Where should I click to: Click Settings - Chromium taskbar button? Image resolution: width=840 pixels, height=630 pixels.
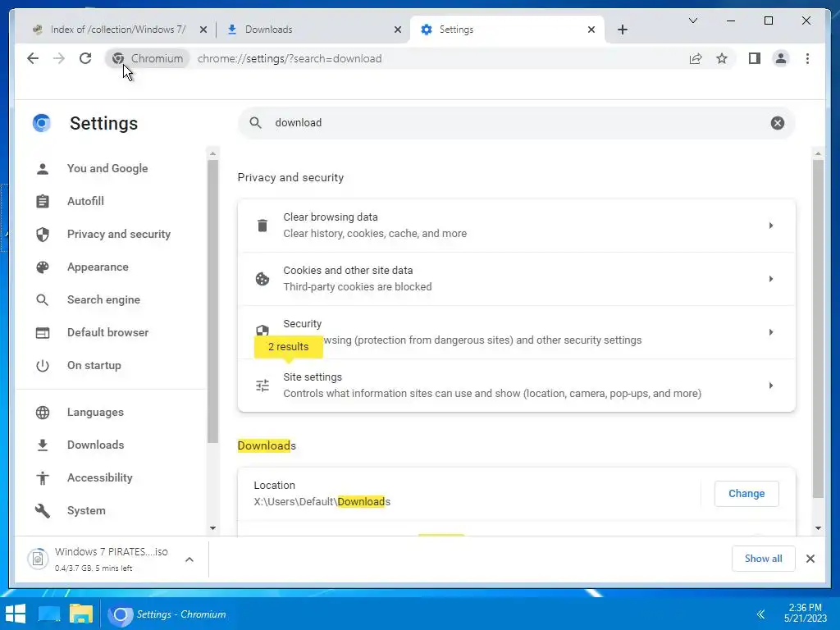click(x=167, y=614)
